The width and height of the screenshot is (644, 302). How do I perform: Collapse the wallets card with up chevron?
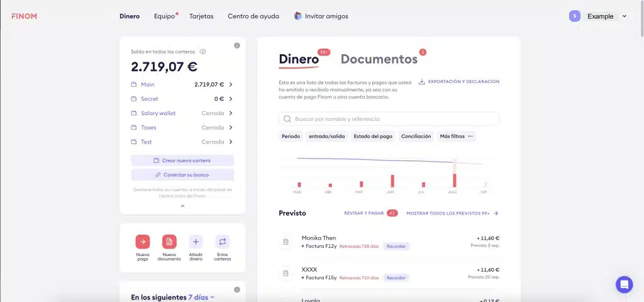tap(183, 206)
